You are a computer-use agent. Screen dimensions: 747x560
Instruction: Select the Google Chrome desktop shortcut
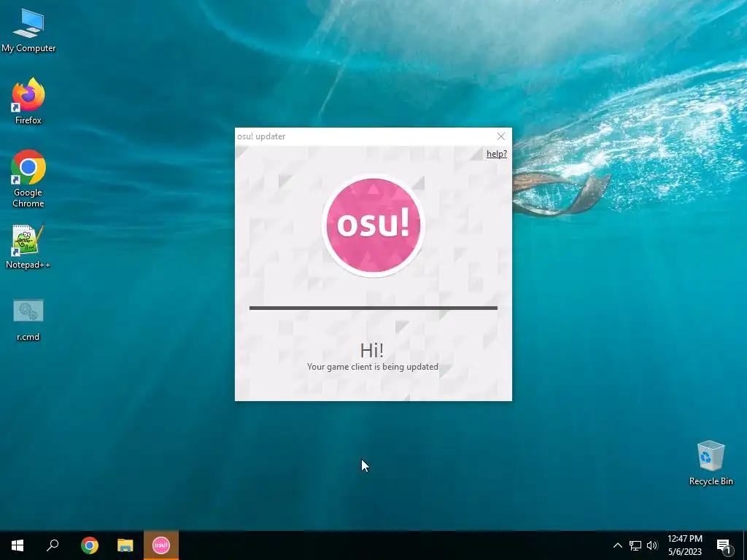pos(28,178)
